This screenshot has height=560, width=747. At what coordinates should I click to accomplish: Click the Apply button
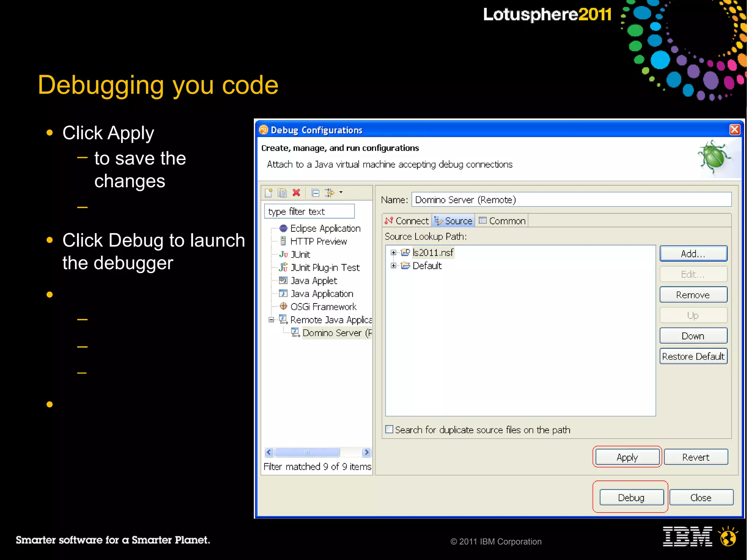tap(627, 457)
